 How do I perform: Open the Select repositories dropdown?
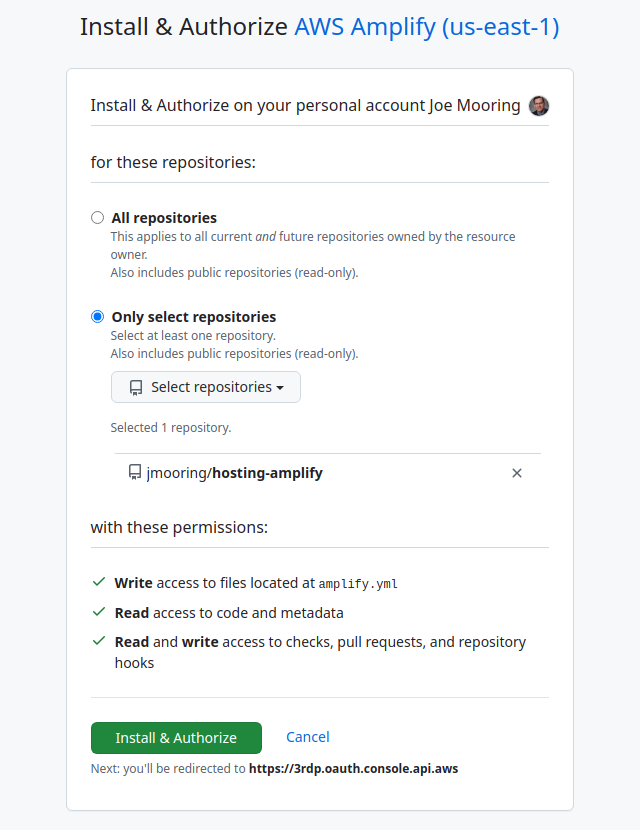tap(205, 387)
